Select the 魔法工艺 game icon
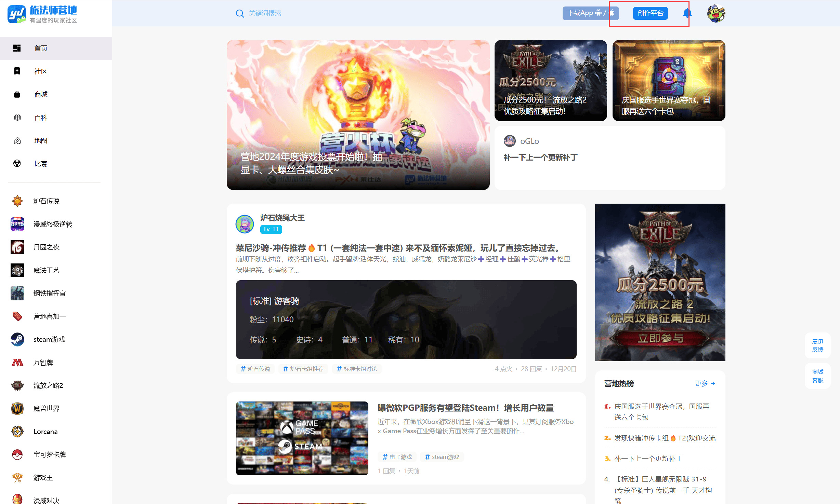The height and width of the screenshot is (504, 840). point(17,270)
